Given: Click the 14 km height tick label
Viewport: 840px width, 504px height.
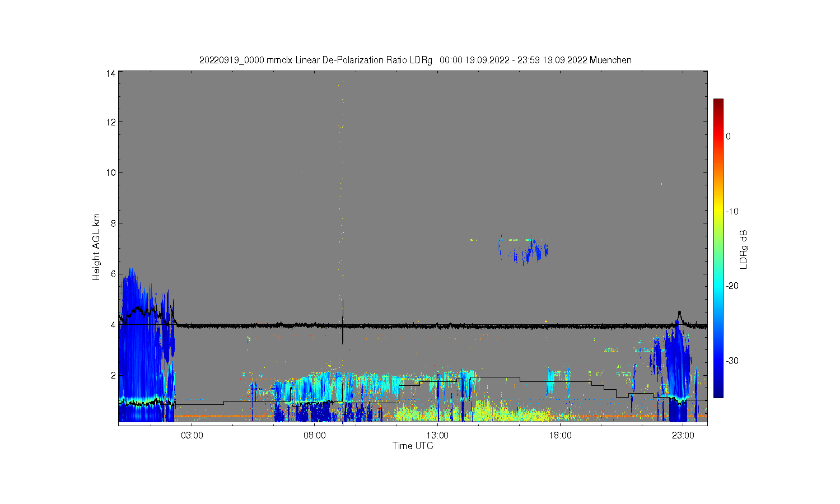Looking at the screenshot, I should click(x=111, y=73).
